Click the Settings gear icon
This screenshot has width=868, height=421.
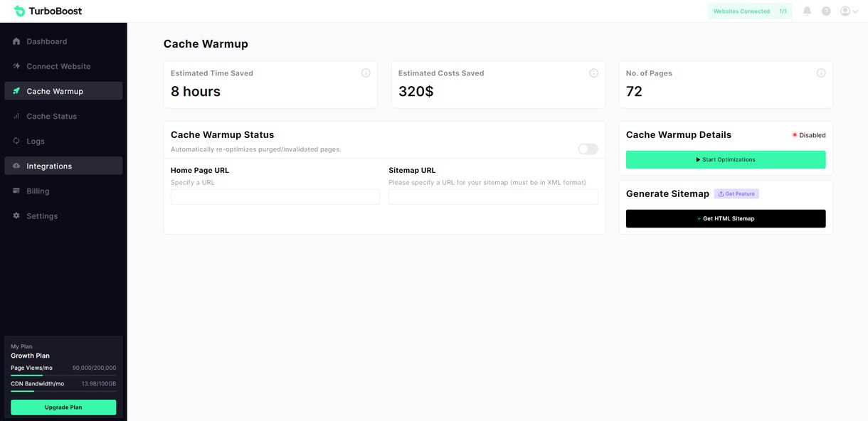[x=16, y=215]
